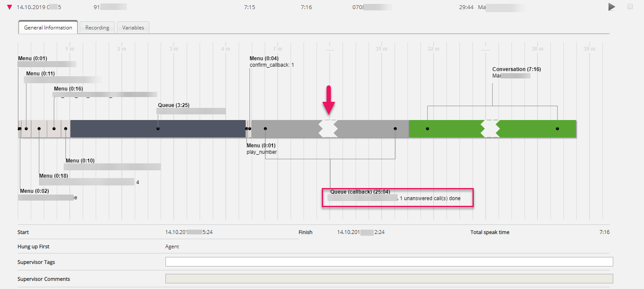644x289 pixels.
Task: Click the Conversation (7:16) label
Action: pyautogui.click(x=516, y=69)
